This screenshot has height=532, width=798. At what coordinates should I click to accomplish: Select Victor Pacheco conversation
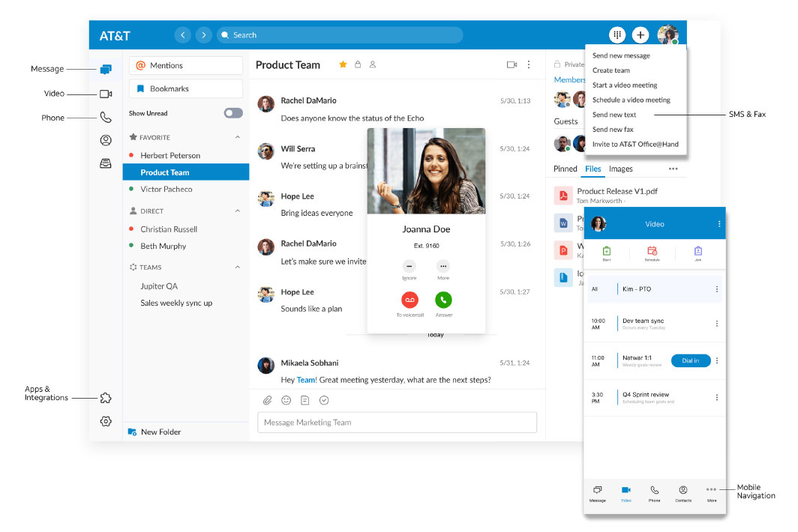pos(166,190)
